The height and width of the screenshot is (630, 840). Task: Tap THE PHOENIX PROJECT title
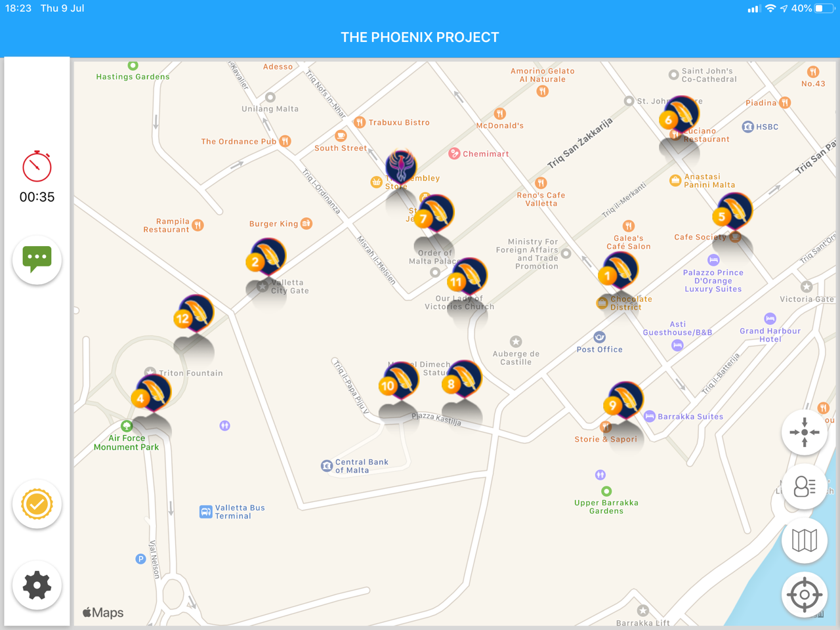420,37
